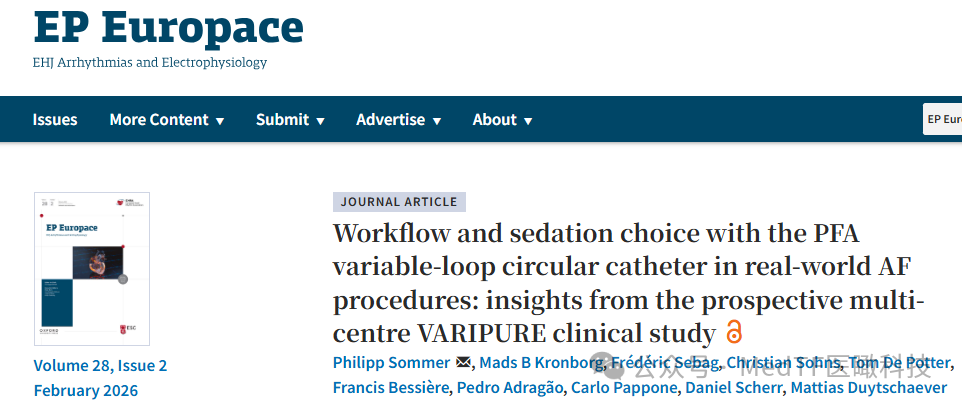Image resolution: width=962 pixels, height=405 pixels.
Task: Open the Volume 28, Issue 2 link
Action: [100, 366]
